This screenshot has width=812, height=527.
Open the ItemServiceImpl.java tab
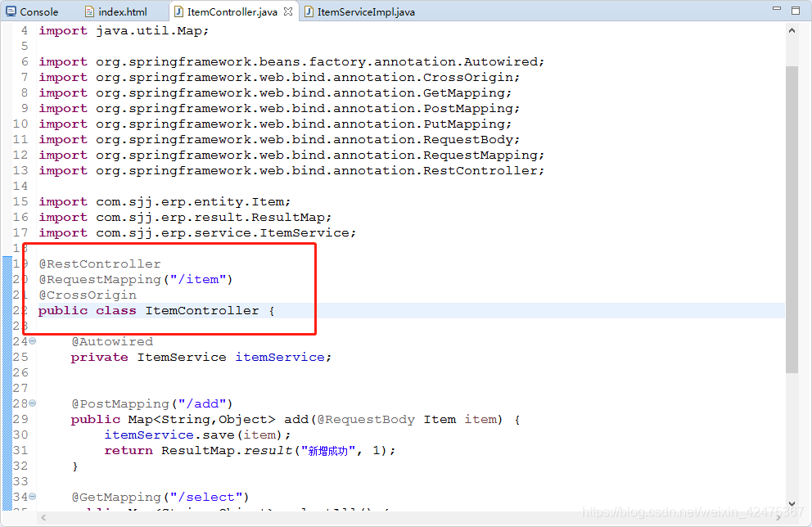pyautogui.click(x=360, y=11)
